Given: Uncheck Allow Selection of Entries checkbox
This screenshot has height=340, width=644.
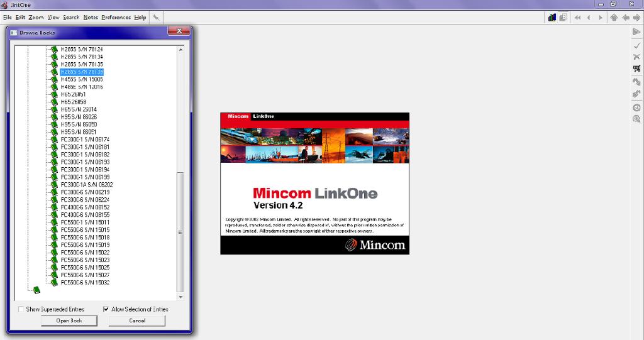Looking at the screenshot, I should pos(106,309).
